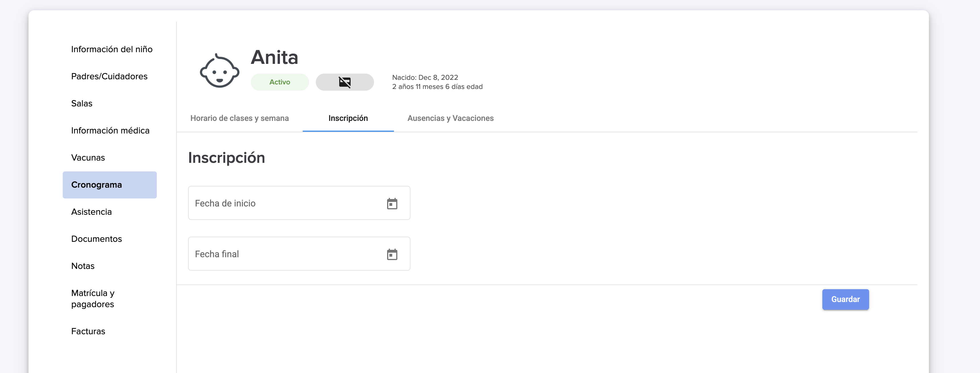This screenshot has height=373, width=980.
Task: Go to Matrícula y pagadores
Action: [x=92, y=298]
